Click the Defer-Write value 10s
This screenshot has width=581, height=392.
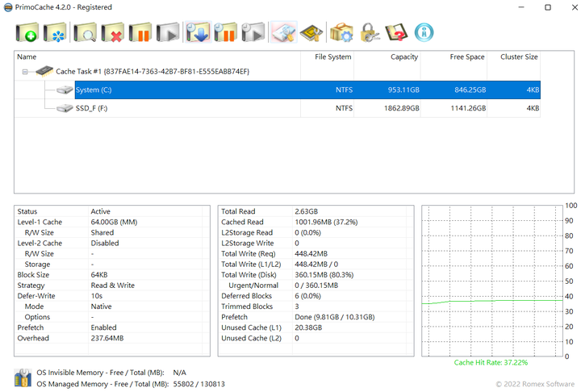point(97,296)
